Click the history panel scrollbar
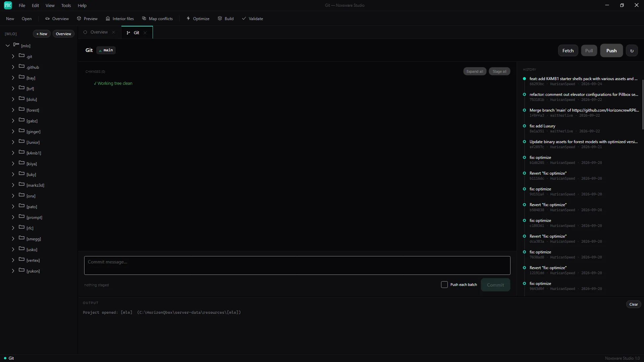Viewport: 644px width, 362px height. pos(643,105)
